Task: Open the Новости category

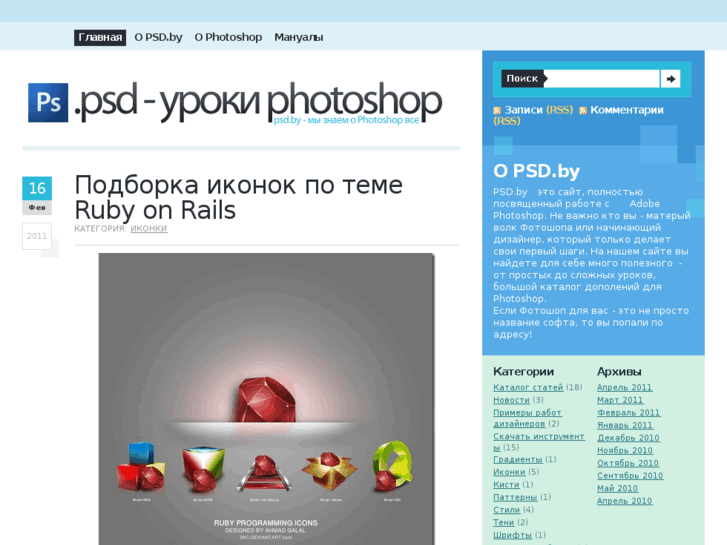Action: pos(511,400)
